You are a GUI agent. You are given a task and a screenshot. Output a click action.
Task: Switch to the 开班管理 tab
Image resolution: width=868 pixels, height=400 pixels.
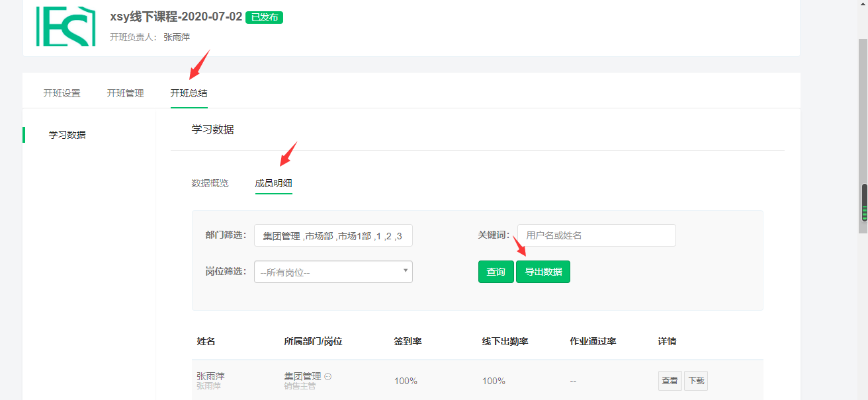coord(125,93)
